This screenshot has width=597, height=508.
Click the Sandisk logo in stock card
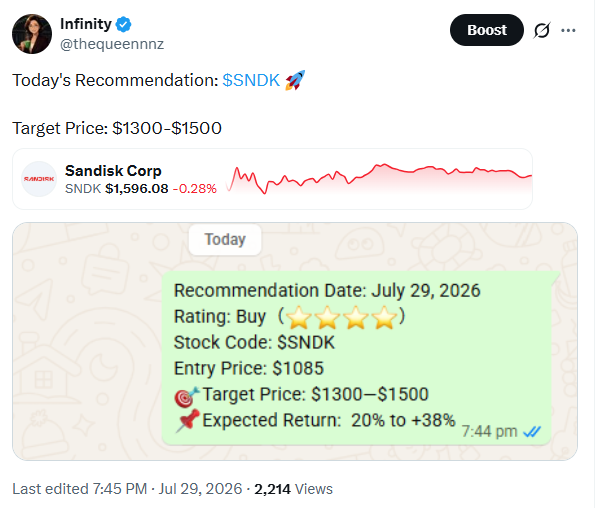[x=39, y=179]
